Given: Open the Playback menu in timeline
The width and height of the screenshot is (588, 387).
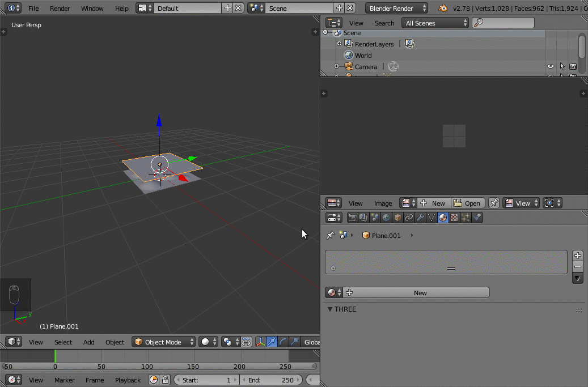Looking at the screenshot, I should pos(128,380).
